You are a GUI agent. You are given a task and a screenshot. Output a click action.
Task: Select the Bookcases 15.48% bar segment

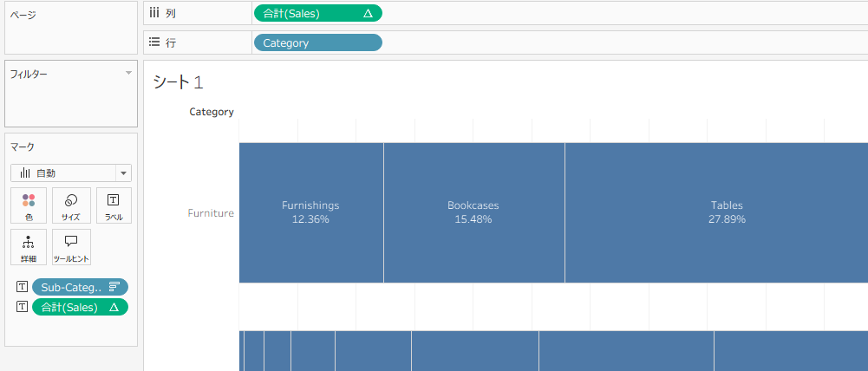coord(473,212)
